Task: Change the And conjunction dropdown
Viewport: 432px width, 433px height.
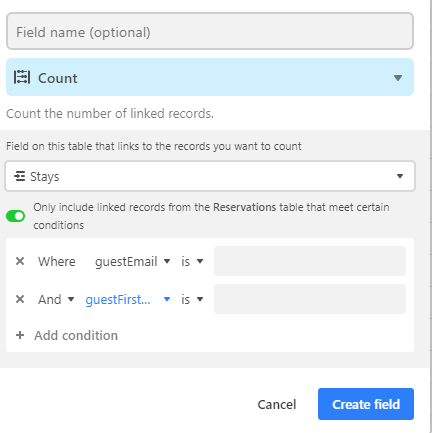Action: pyautogui.click(x=56, y=299)
